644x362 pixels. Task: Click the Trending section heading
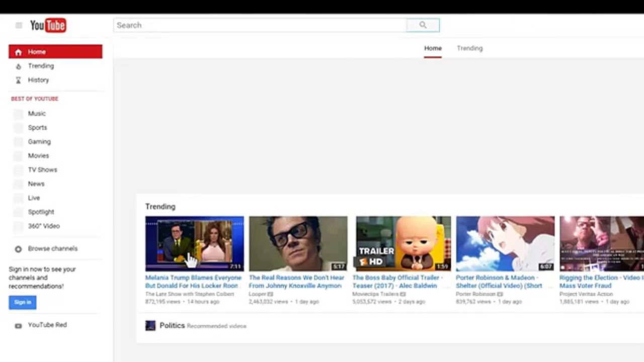tap(160, 207)
